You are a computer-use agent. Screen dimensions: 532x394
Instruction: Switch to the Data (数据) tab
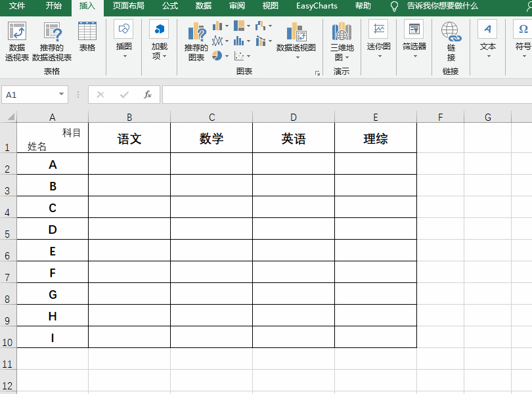coord(204,6)
